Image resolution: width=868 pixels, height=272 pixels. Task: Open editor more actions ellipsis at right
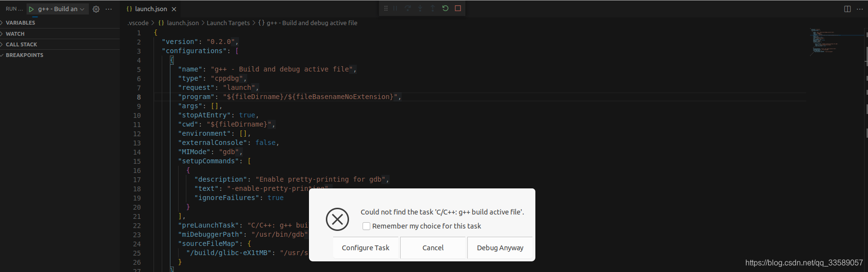tap(860, 9)
